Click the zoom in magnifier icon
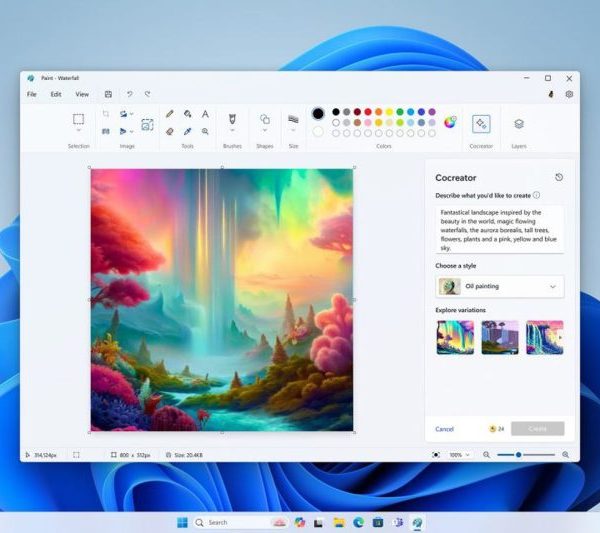This screenshot has width=600, height=533. (x=566, y=455)
